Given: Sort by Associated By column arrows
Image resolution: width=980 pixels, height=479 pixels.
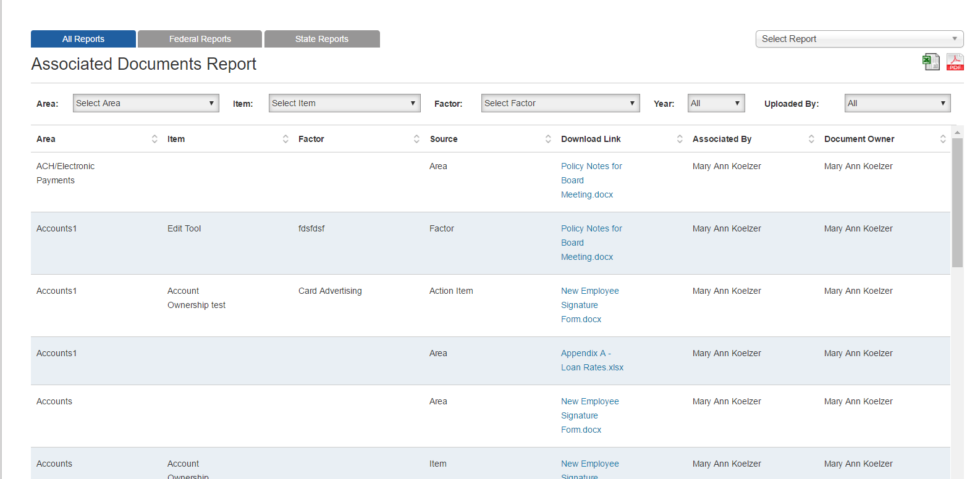Looking at the screenshot, I should click(x=811, y=139).
